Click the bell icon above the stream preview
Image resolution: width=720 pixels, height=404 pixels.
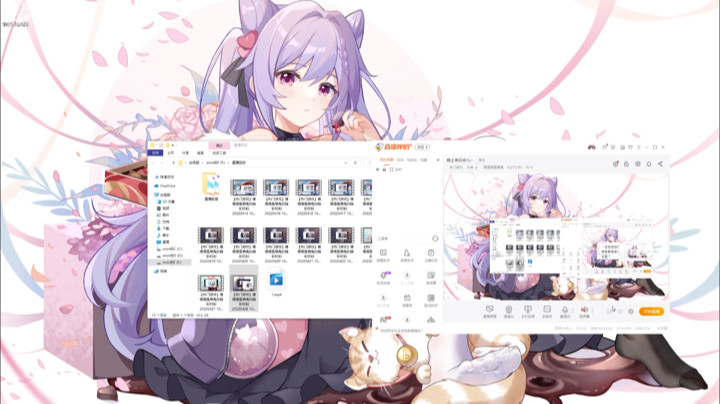[x=648, y=164]
